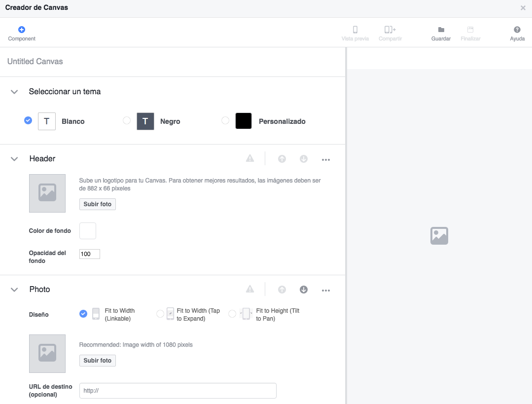Open the Photo section overflow menu
Viewport: 532px width, 404px height.
pos(326,290)
